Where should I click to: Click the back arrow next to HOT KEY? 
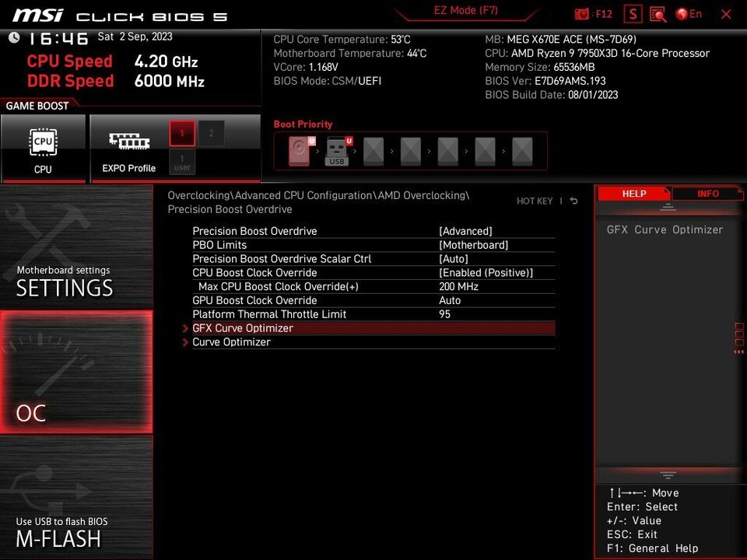(x=573, y=200)
